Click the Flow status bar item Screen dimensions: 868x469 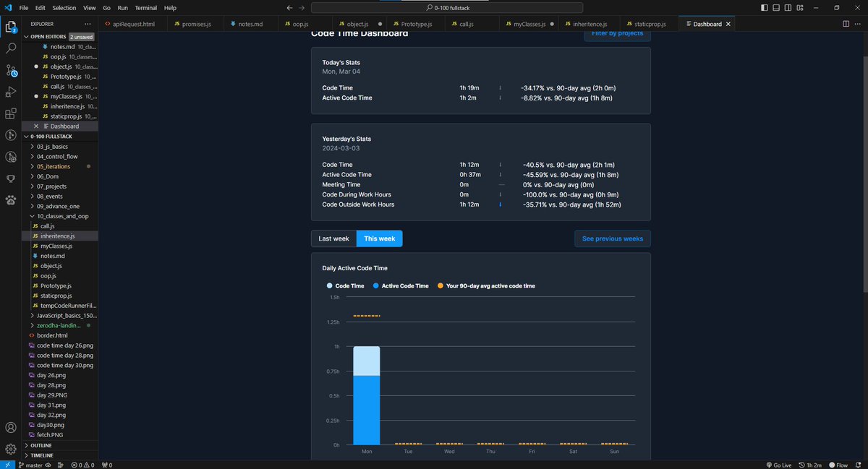(838, 465)
